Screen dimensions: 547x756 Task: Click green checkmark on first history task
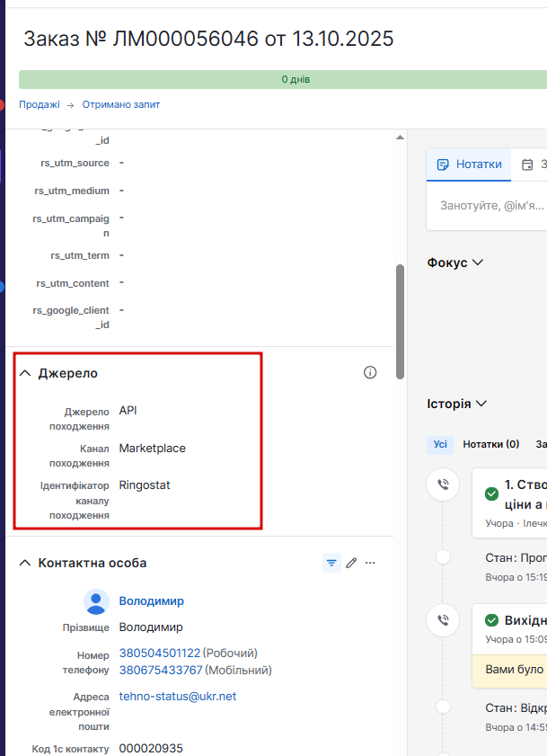pyautogui.click(x=491, y=494)
